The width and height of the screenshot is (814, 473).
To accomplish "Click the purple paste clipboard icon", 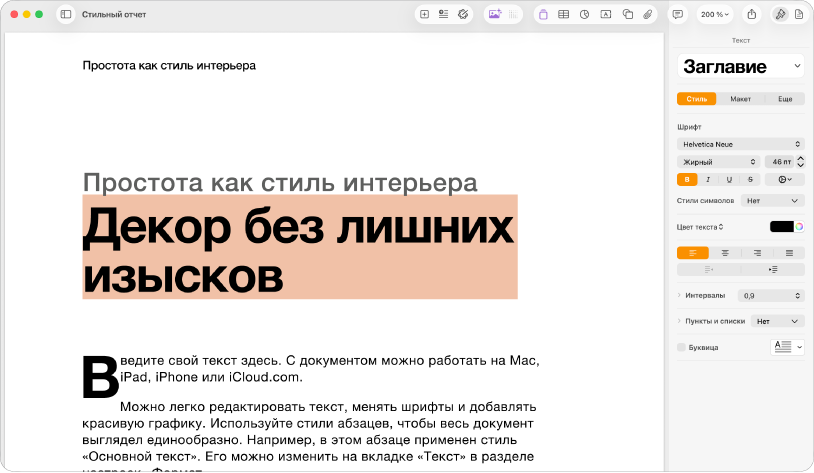I will point(543,15).
